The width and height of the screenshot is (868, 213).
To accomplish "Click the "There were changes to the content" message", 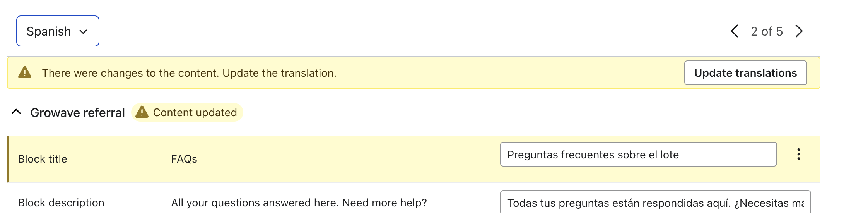I will click(189, 73).
